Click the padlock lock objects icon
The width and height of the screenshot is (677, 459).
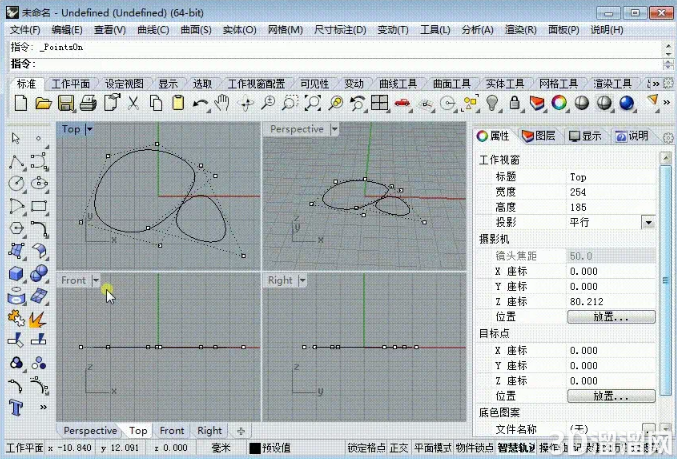514,104
